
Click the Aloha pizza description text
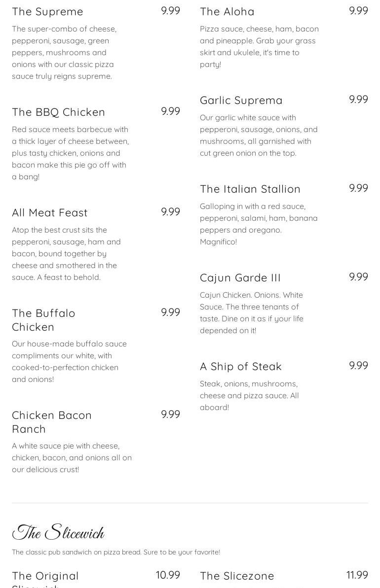coord(259,46)
